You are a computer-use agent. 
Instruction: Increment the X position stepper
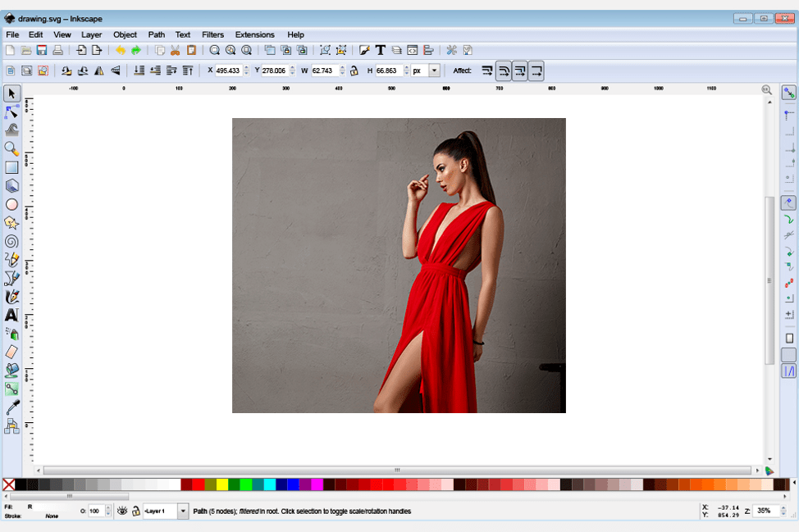click(x=246, y=68)
